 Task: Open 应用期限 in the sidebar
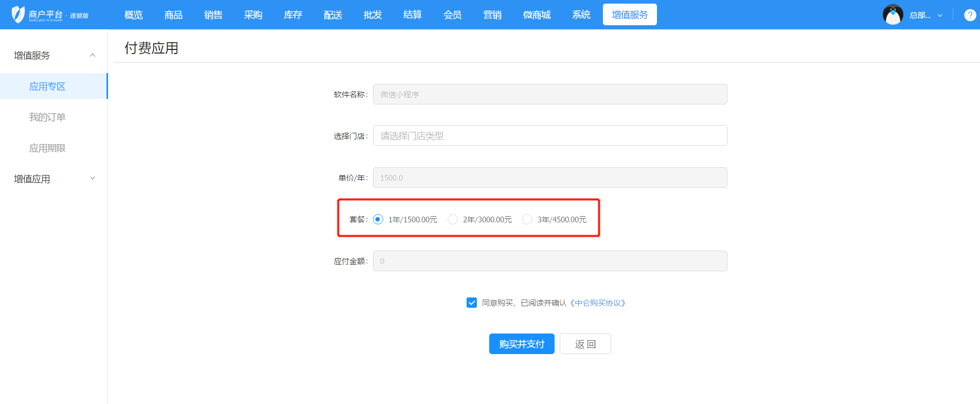(x=47, y=148)
